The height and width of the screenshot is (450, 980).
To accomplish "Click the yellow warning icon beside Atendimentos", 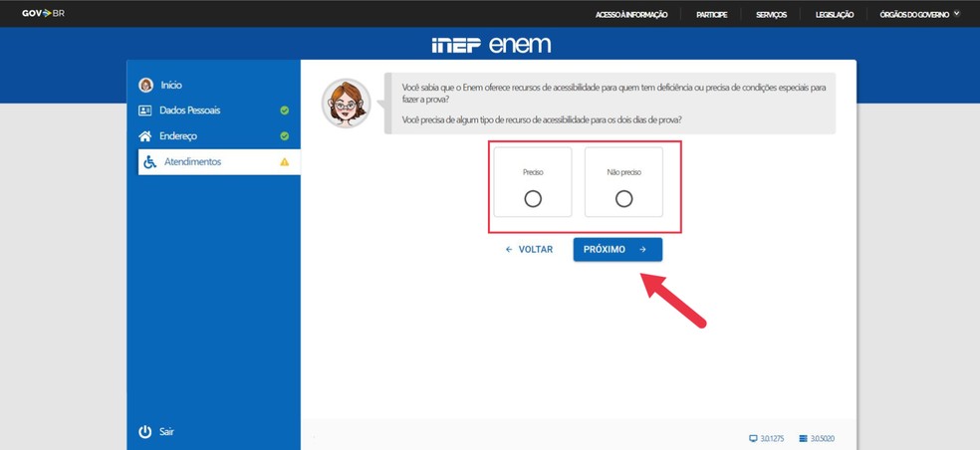I will tap(285, 162).
